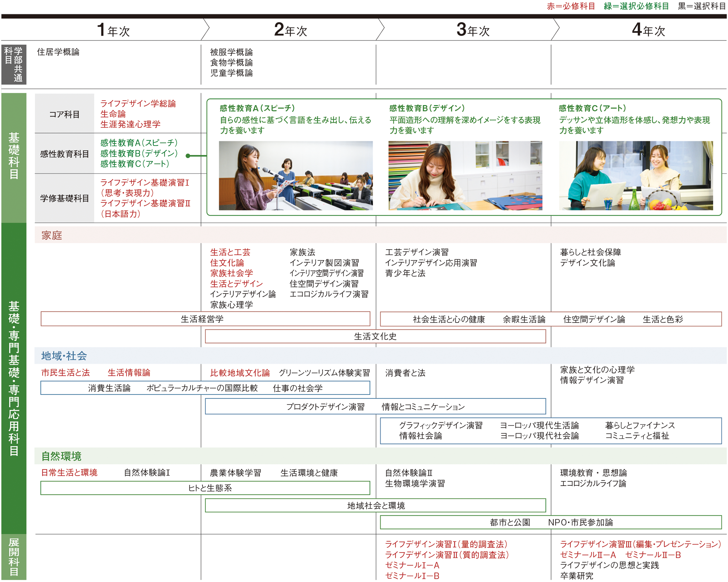Screen dimensions: 728x582
Task: Click 感性教育B(デザイン) in the course list
Action: 139,153
